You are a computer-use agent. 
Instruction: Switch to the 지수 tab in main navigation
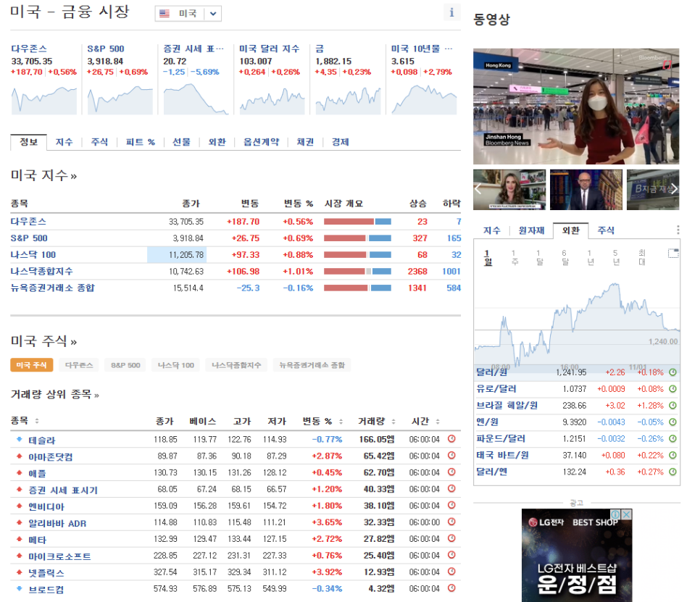tap(64, 142)
